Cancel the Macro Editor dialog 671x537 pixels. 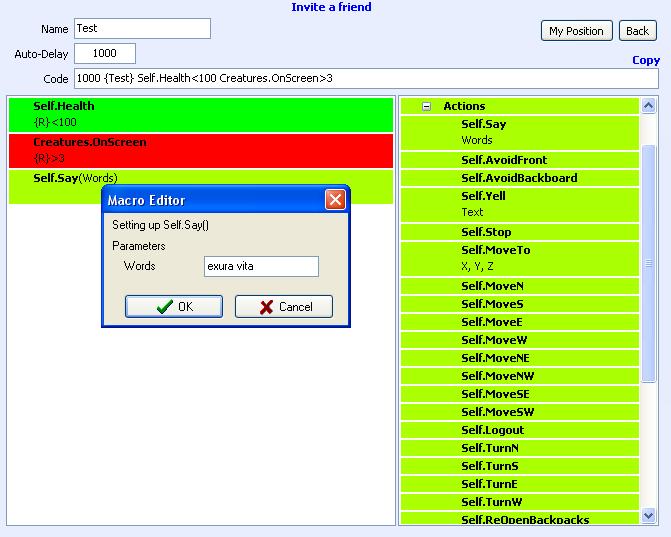(284, 307)
